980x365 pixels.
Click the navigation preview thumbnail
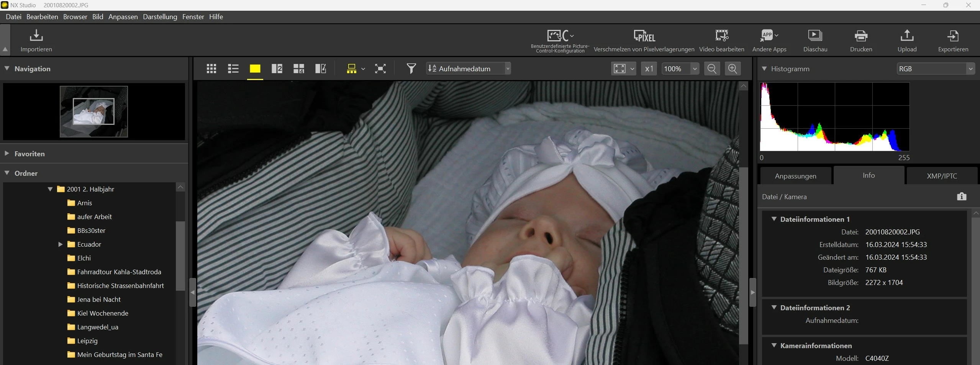tap(93, 111)
